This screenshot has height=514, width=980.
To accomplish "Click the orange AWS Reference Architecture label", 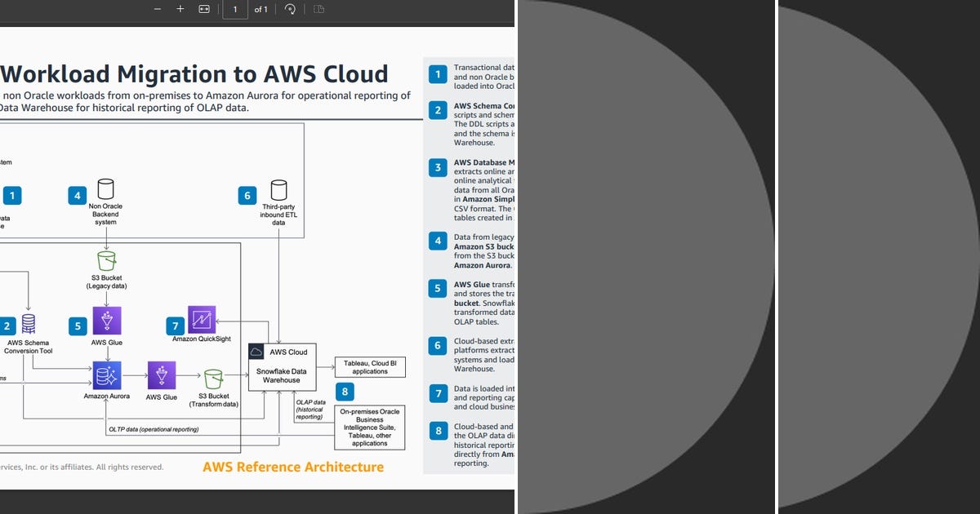I will pos(293,467).
